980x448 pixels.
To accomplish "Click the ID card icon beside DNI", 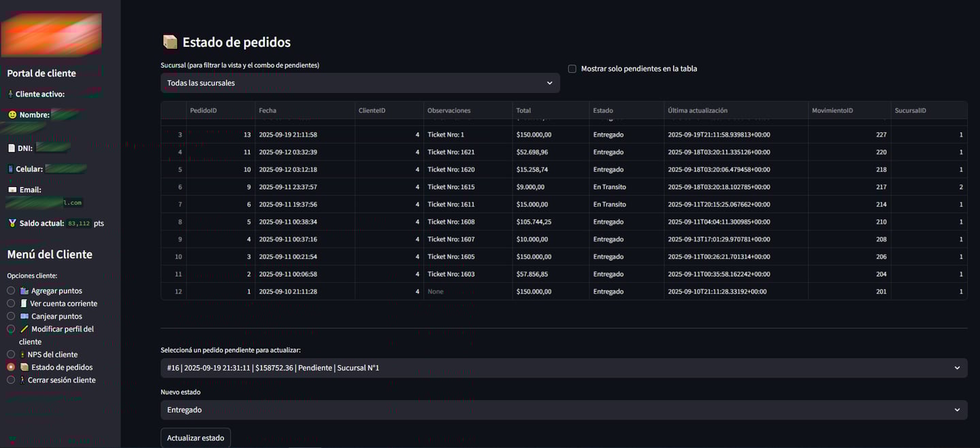I will point(11,148).
